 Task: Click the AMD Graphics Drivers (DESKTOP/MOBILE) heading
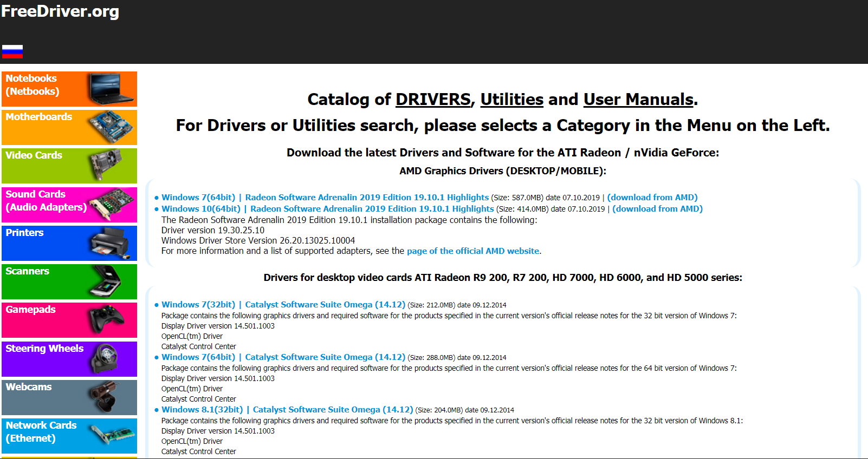click(503, 171)
